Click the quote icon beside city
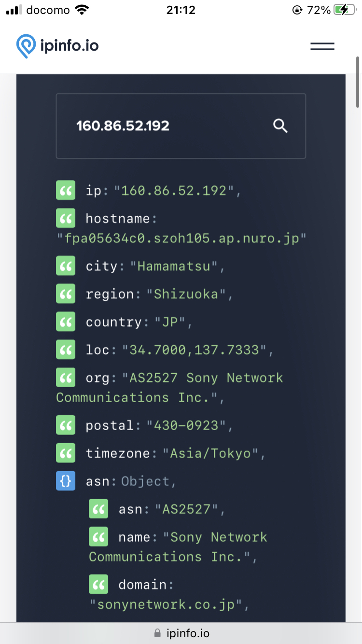This screenshot has height=644, width=362. click(x=66, y=266)
